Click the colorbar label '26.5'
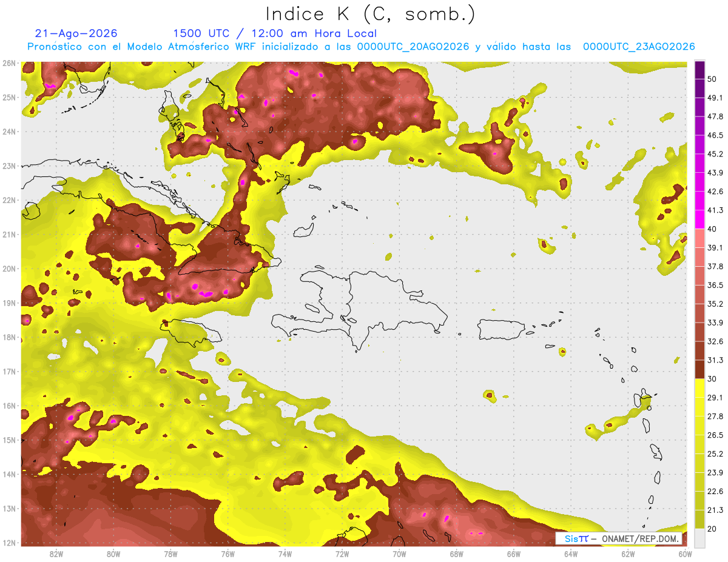 [x=715, y=435]
